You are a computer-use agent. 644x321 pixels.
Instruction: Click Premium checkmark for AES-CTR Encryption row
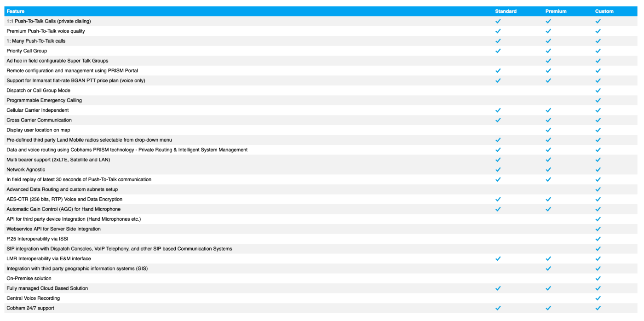pos(548,199)
